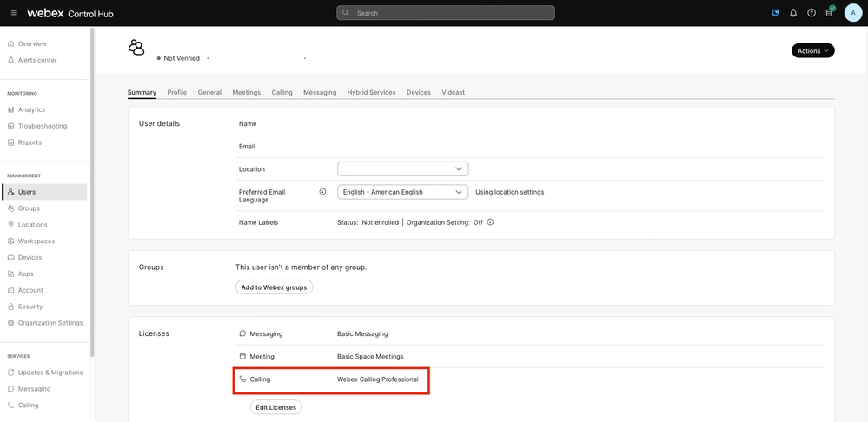Click Add to Webex groups button
The height and width of the screenshot is (422, 868).
(274, 287)
